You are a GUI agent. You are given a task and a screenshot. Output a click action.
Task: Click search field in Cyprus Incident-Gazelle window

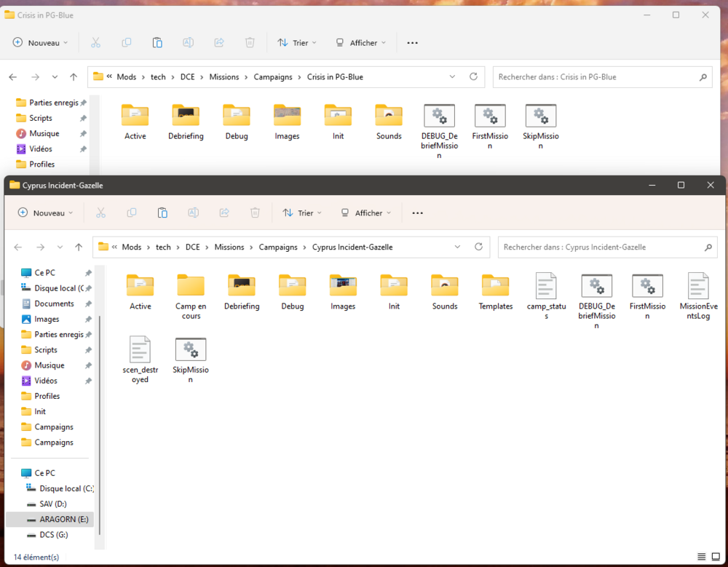pyautogui.click(x=607, y=247)
